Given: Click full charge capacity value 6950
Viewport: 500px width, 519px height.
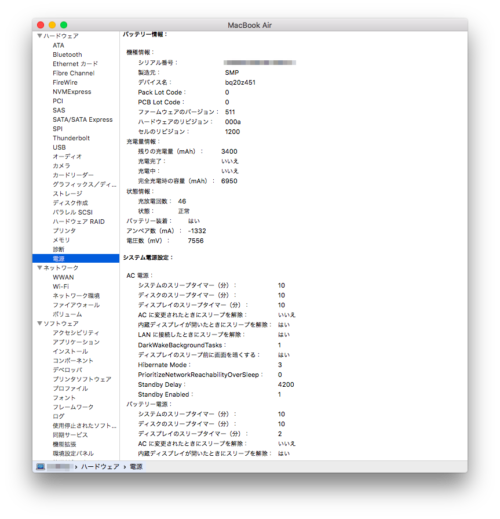Looking at the screenshot, I should click(x=229, y=181).
